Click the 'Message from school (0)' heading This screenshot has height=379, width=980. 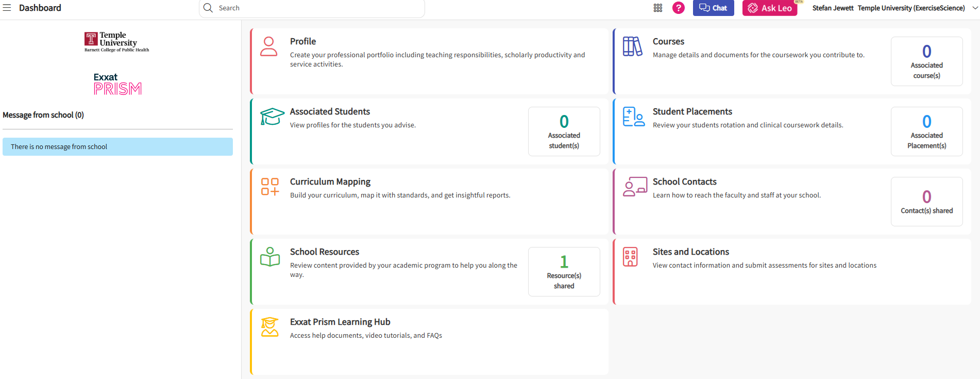click(43, 115)
